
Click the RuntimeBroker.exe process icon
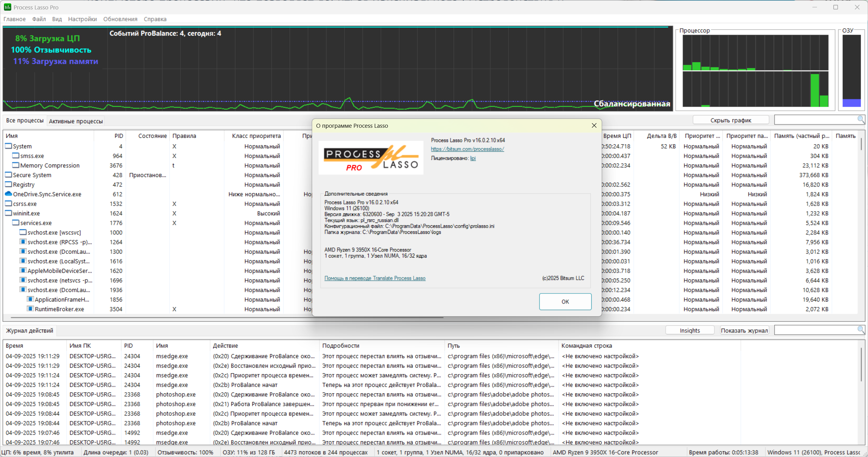30,309
